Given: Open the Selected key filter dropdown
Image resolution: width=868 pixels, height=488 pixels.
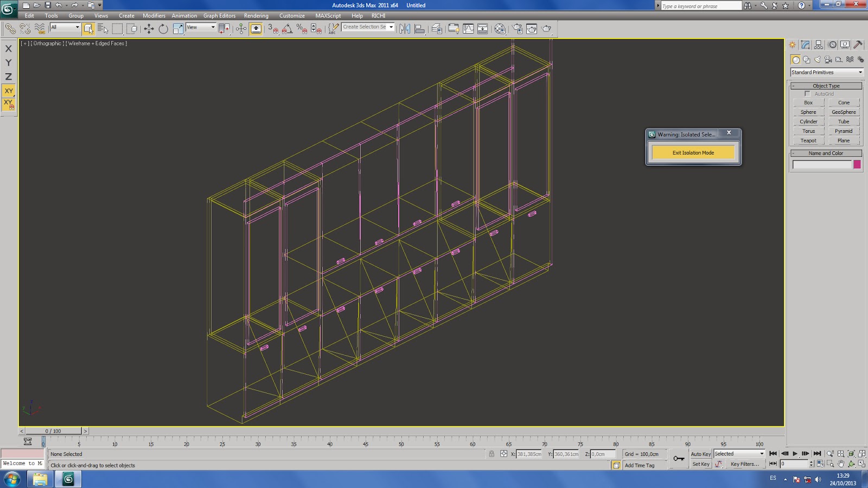Looking at the screenshot, I should coord(739,454).
